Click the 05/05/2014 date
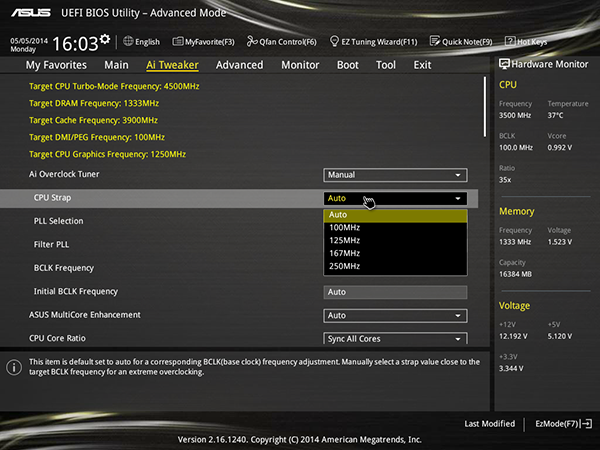Image resolution: width=600 pixels, height=450 pixels. click(x=29, y=41)
